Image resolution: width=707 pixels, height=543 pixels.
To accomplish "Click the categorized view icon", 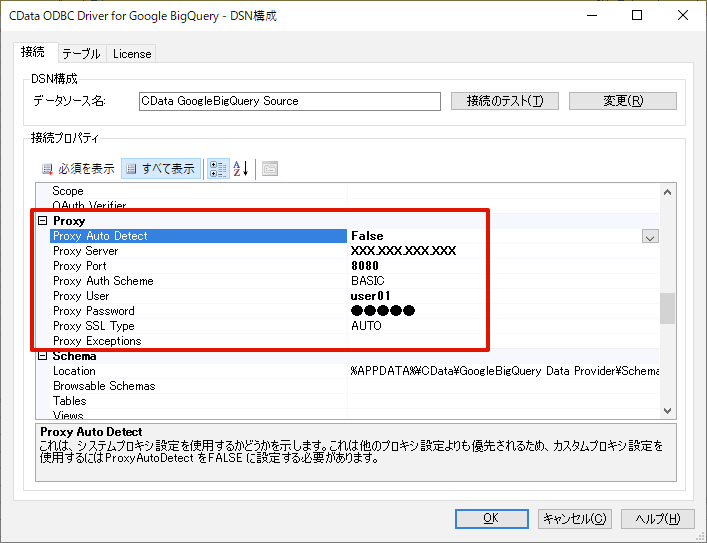I will 218,169.
